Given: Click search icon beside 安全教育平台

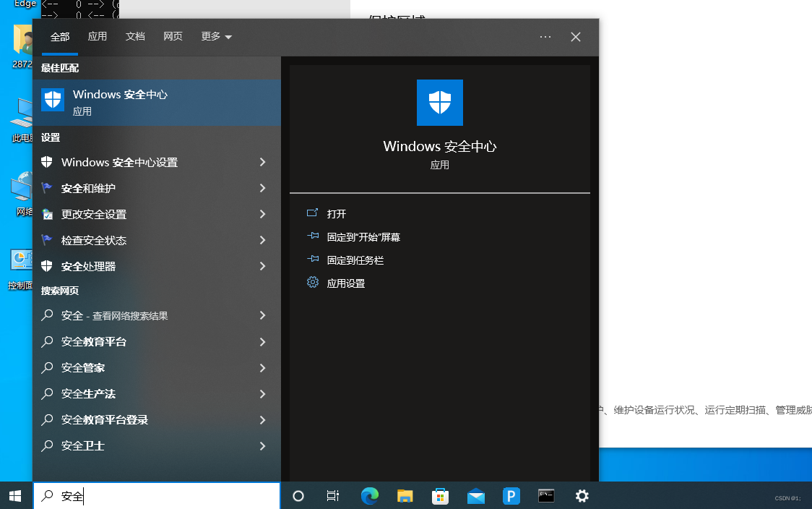Looking at the screenshot, I should pos(47,341).
